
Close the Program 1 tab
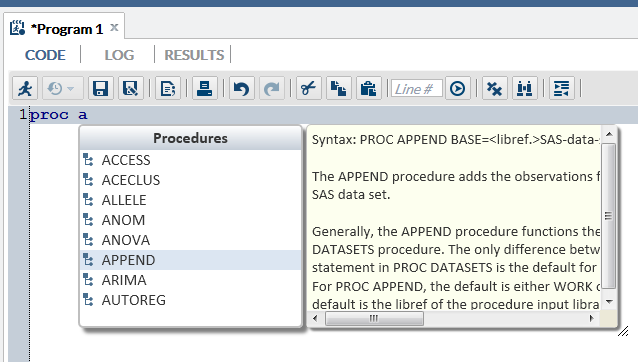(114, 28)
